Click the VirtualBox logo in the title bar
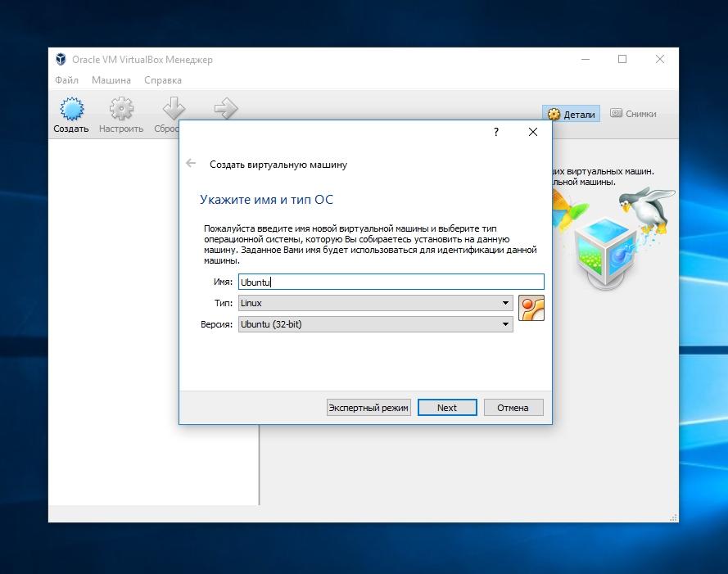 (x=61, y=60)
